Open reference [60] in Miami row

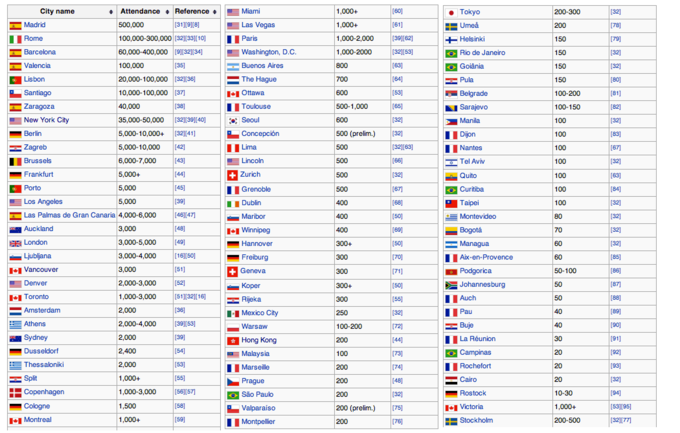click(397, 11)
